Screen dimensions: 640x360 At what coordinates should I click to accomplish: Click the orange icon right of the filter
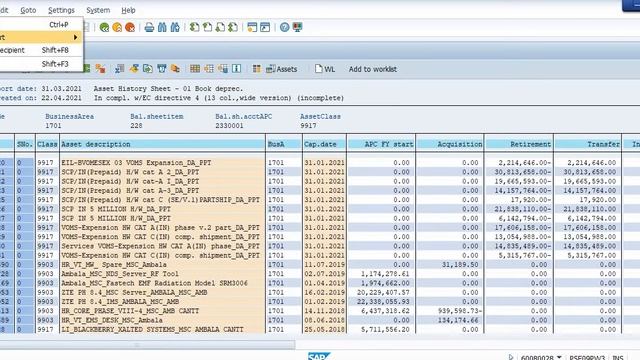tap(176, 69)
